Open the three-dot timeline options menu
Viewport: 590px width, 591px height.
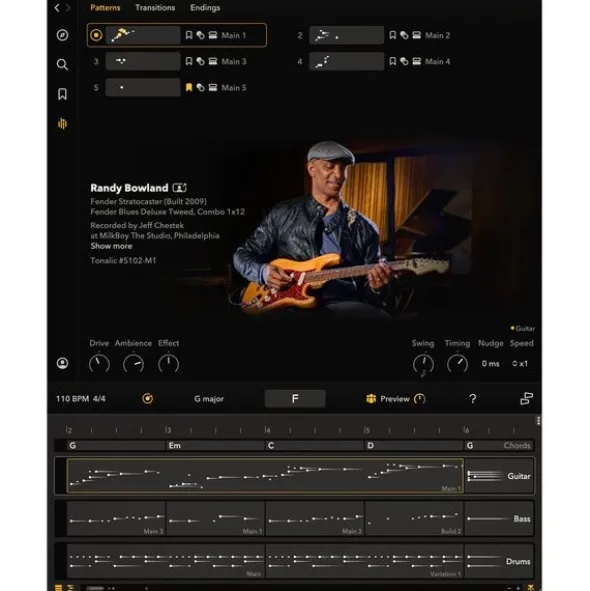(538, 421)
